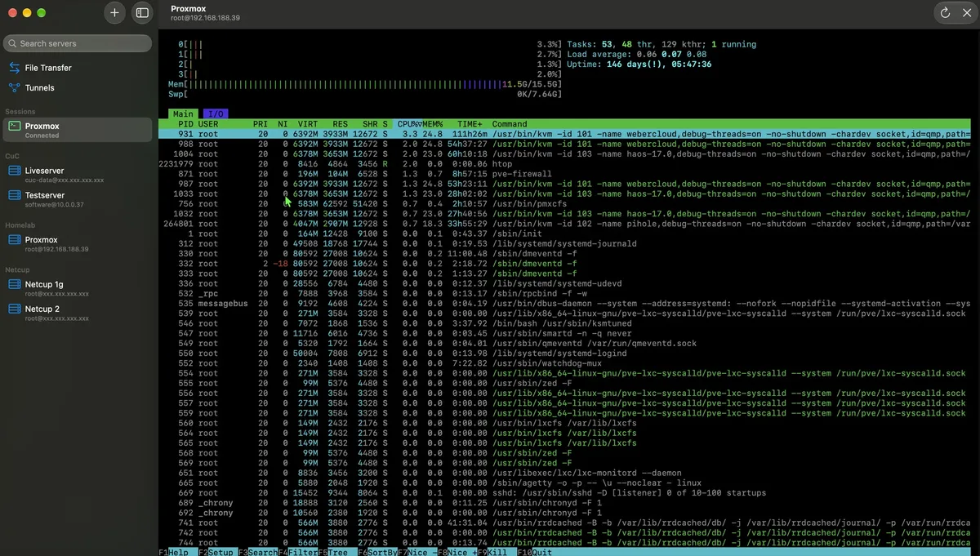Click the Netcup 1g server icon
The width and height of the screenshot is (980, 556).
[x=14, y=284]
